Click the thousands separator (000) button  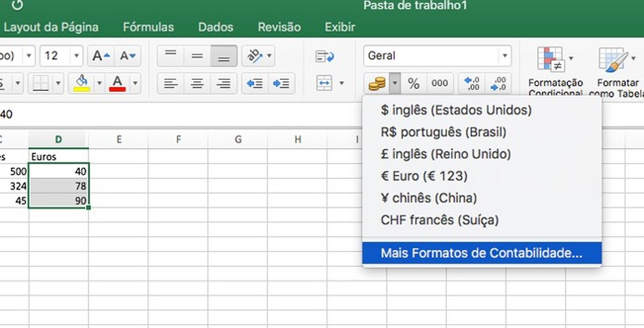(x=440, y=83)
